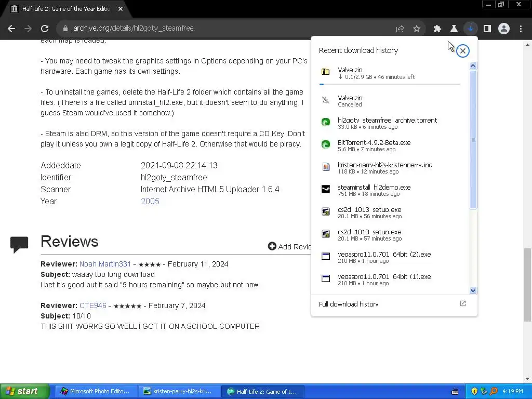Switch to Microsoft Photo Editor taskbar item
Viewport: 532px width, 399px height.
96,392
